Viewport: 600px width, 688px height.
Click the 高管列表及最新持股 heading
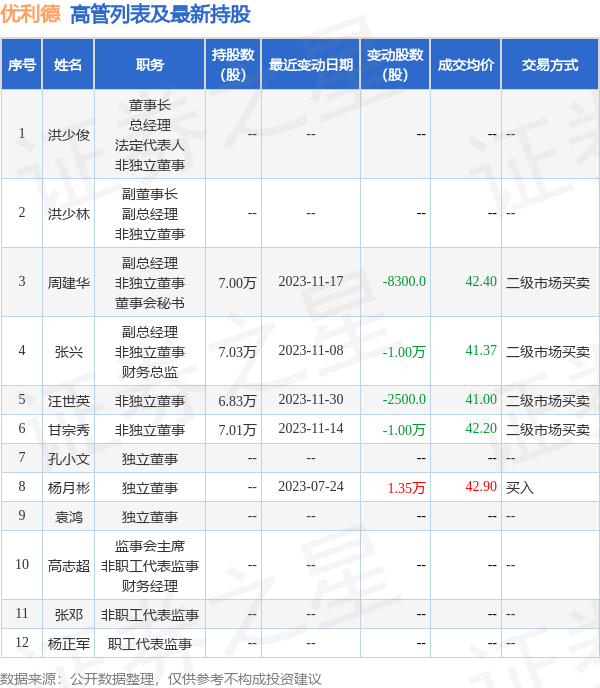pos(160,14)
